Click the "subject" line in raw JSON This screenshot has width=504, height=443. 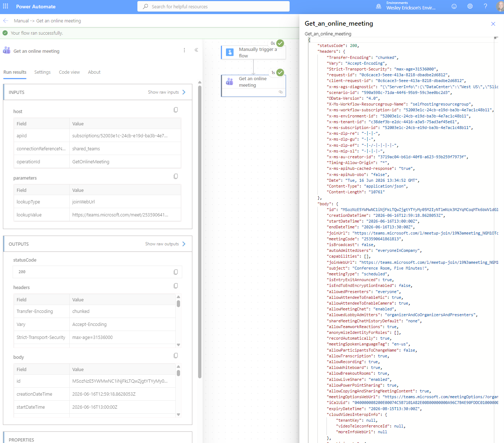coord(378,268)
